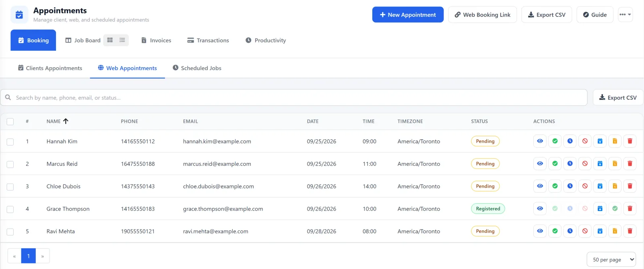Switch to Scheduled Jobs sub-tab
The height and width of the screenshot is (269, 644).
pyautogui.click(x=197, y=68)
